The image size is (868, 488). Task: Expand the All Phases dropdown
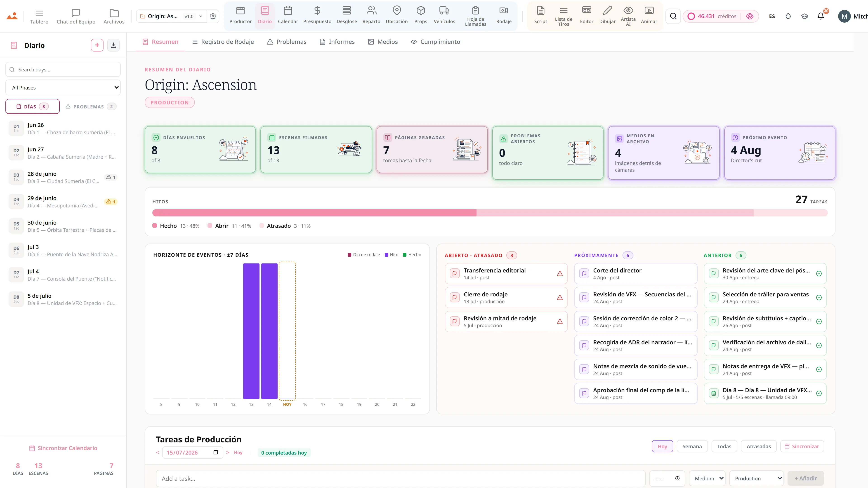pos(63,88)
